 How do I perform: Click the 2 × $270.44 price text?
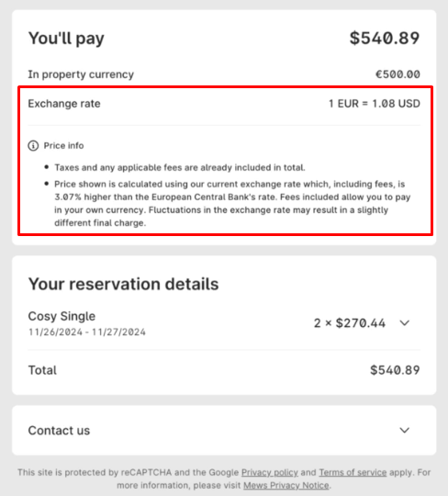point(350,323)
